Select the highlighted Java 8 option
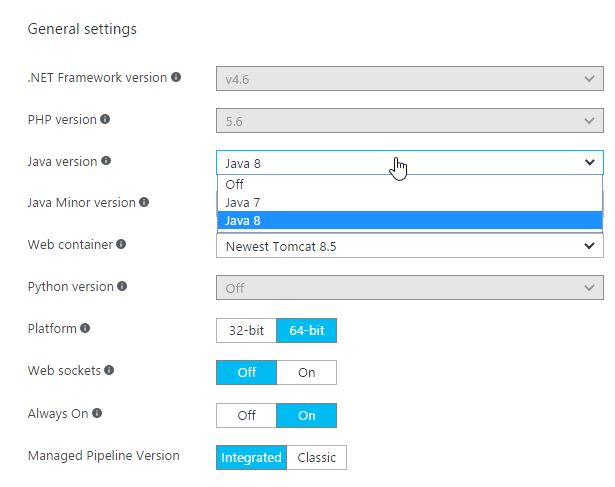Viewport: 615px width, 487px height. point(409,220)
